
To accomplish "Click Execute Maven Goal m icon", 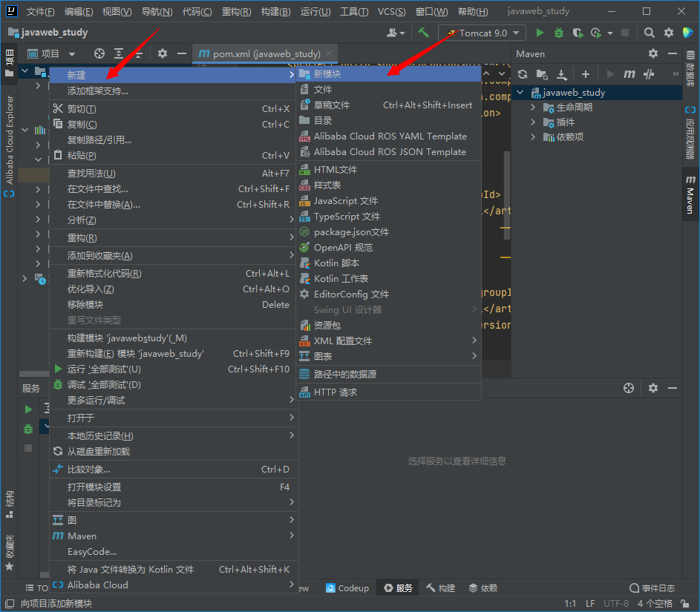I will coord(629,74).
